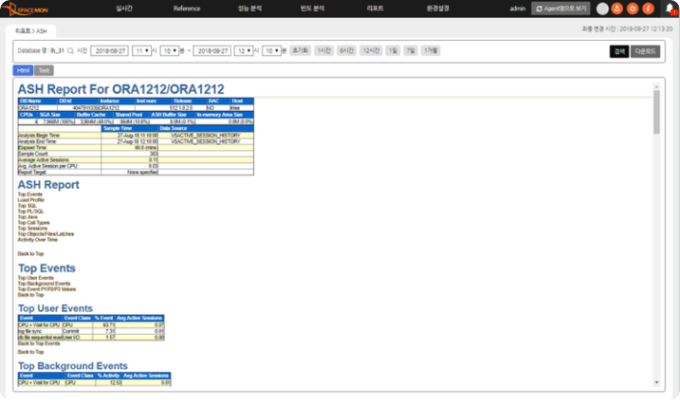680x400 pixels.
Task: Open the Top Background Events link
Action: pyautogui.click(x=44, y=283)
